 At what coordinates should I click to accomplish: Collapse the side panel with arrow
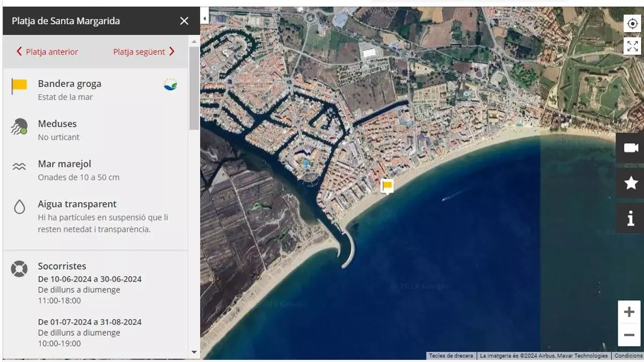pos(204,18)
